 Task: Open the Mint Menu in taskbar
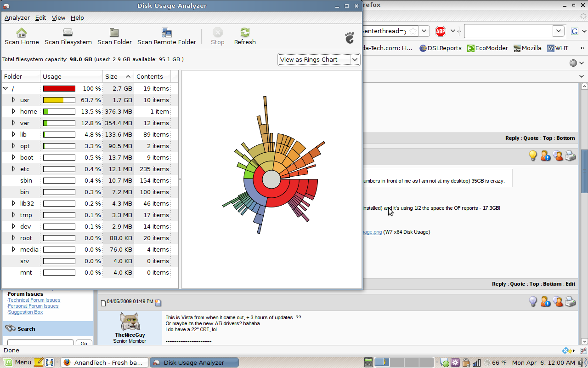17,362
